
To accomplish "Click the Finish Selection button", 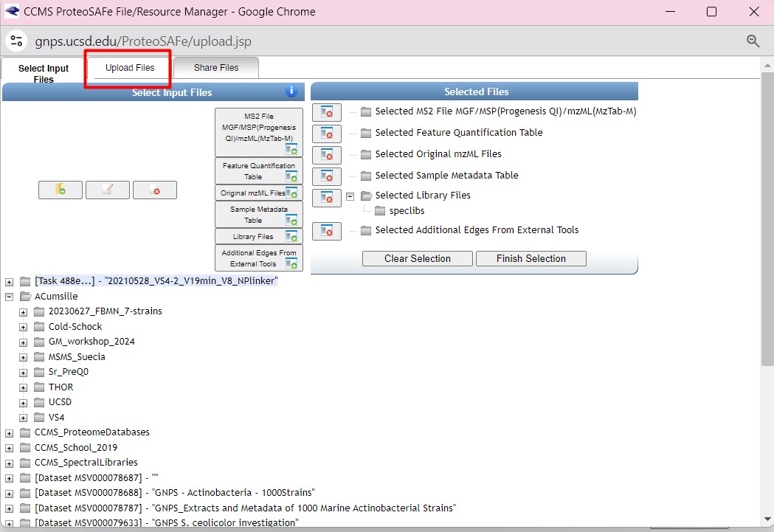I will point(531,259).
